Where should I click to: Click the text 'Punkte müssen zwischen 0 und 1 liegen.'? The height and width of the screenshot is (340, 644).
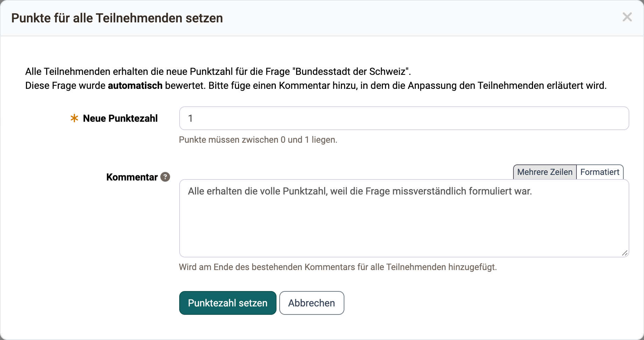[x=258, y=140]
